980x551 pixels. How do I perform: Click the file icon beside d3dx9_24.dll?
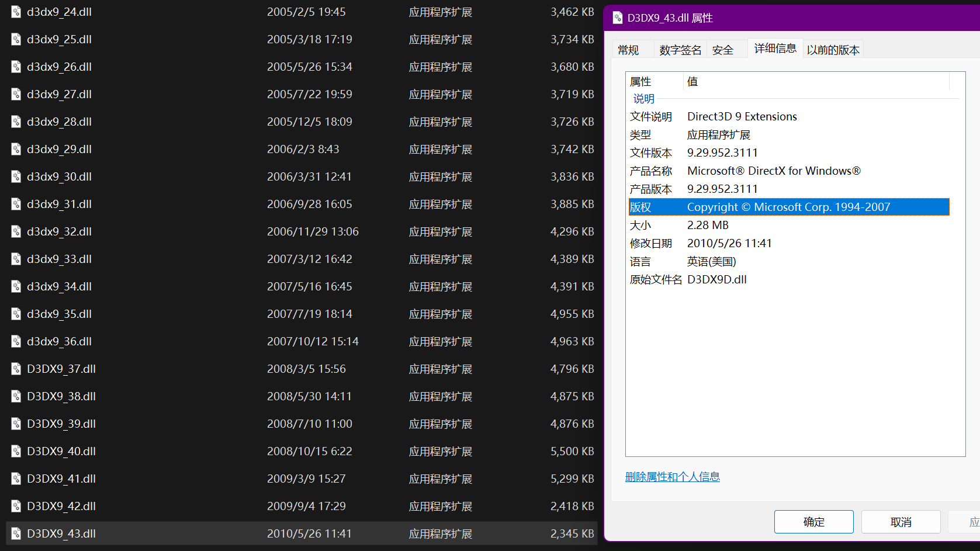tap(16, 12)
